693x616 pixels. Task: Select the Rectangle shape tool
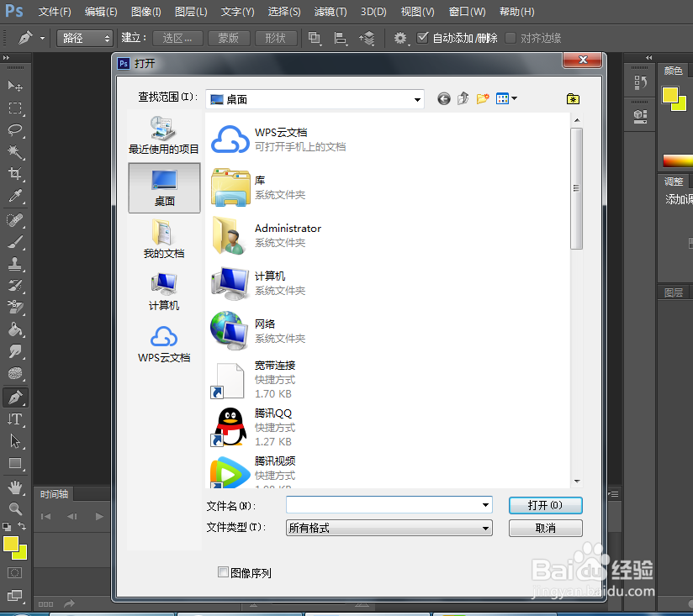15,463
